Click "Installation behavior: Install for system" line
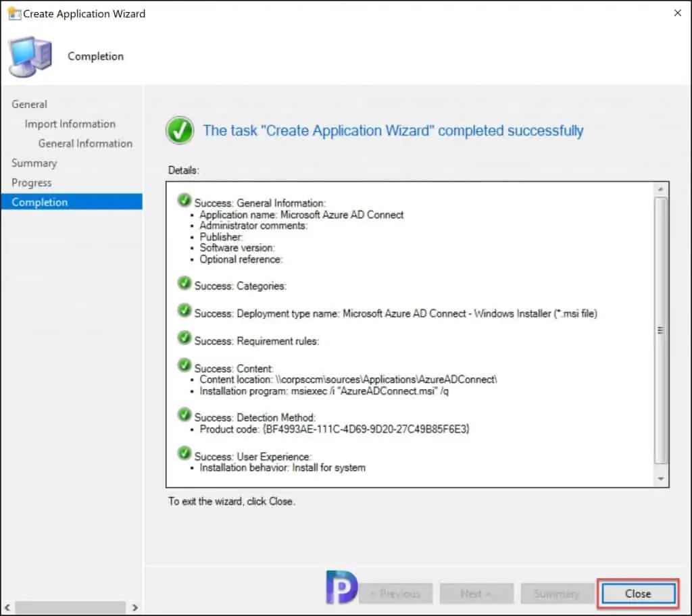 point(282,467)
